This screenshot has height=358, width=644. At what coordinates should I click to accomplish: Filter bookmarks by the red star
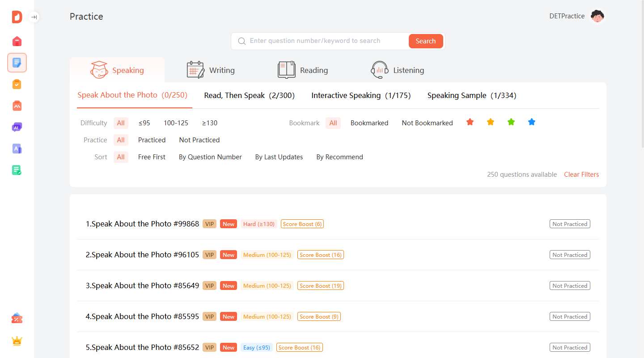(470, 122)
